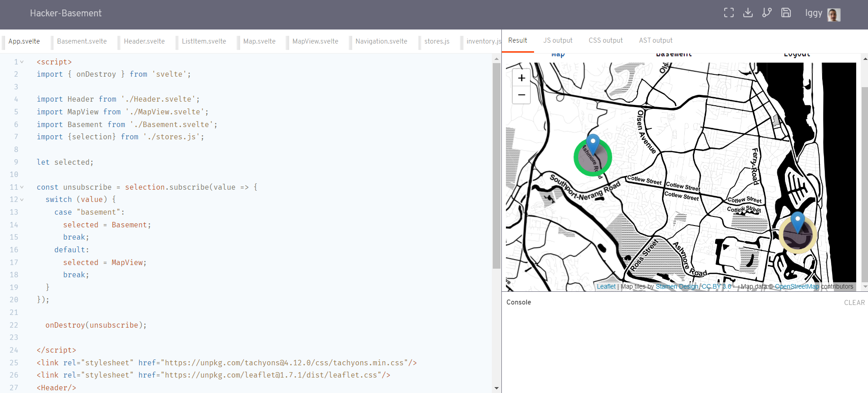
Task: Open the inventory.js tab
Action: pos(483,41)
